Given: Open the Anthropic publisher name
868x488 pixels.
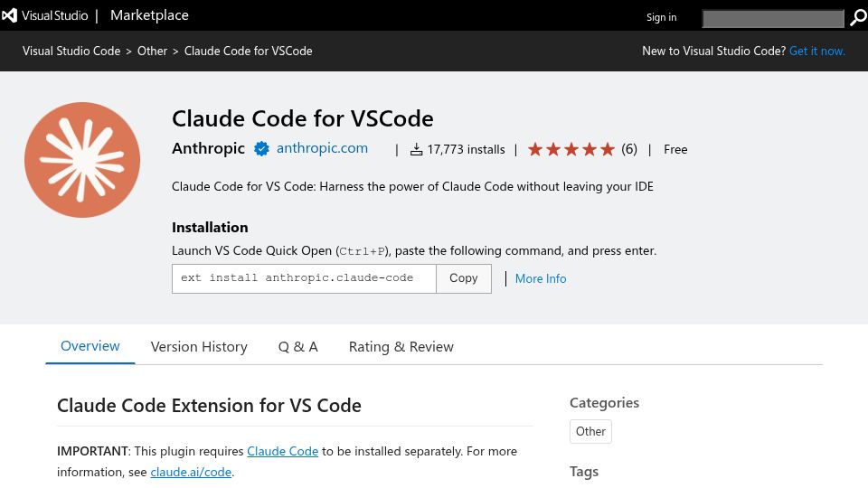Looking at the screenshot, I should coord(208,148).
